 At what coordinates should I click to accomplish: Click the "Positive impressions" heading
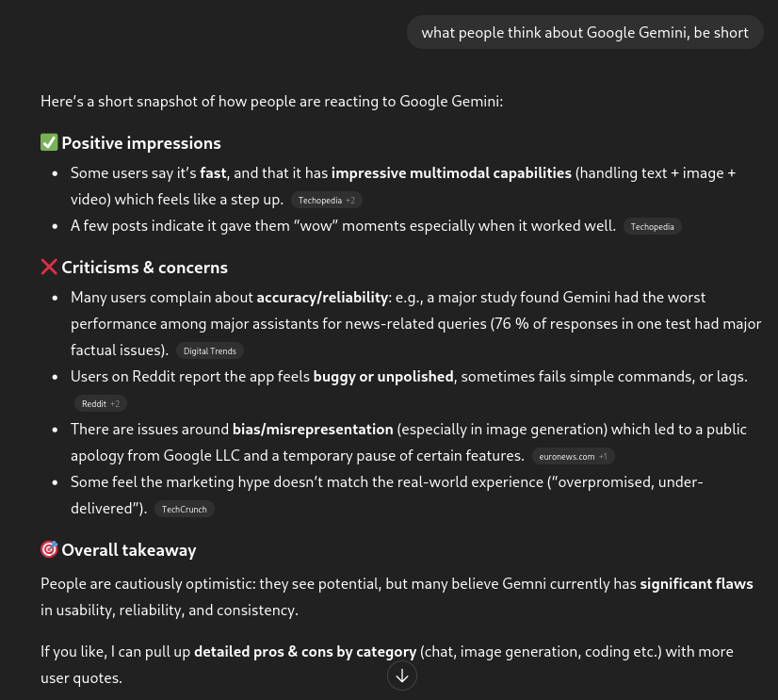[x=141, y=143]
